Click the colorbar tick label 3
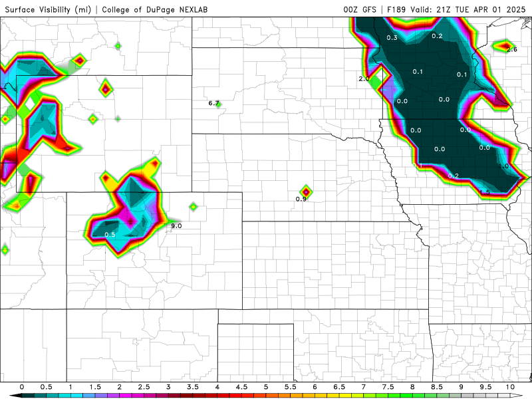This screenshot has height=399, width=532. (168, 387)
